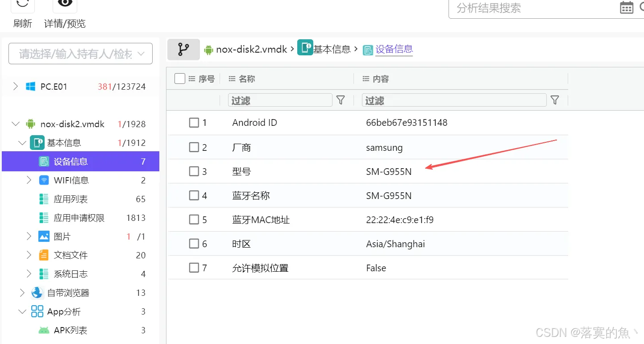The width and height of the screenshot is (644, 344).
Task: Collapse the App分析 node
Action: tap(22, 311)
